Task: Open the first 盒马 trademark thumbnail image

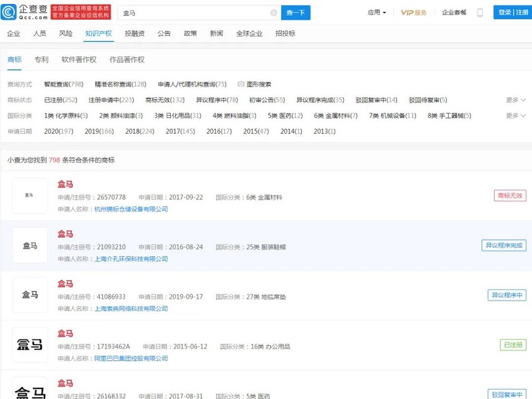Action: tap(30, 196)
